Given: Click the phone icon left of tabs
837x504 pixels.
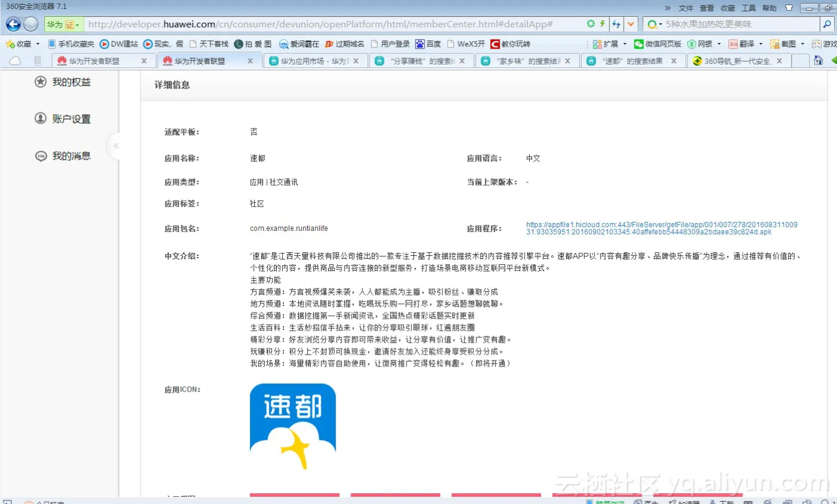Looking at the screenshot, I should coord(37,60).
